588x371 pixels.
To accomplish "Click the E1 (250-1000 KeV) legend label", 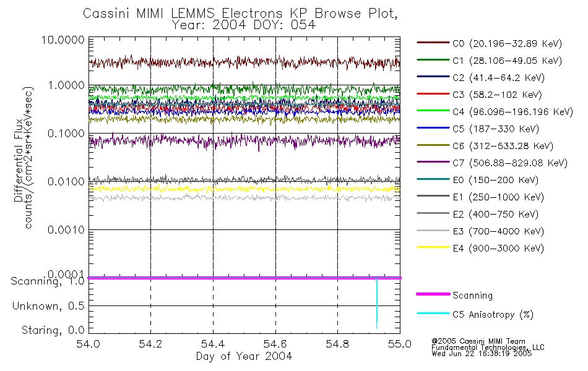I will (498, 197).
